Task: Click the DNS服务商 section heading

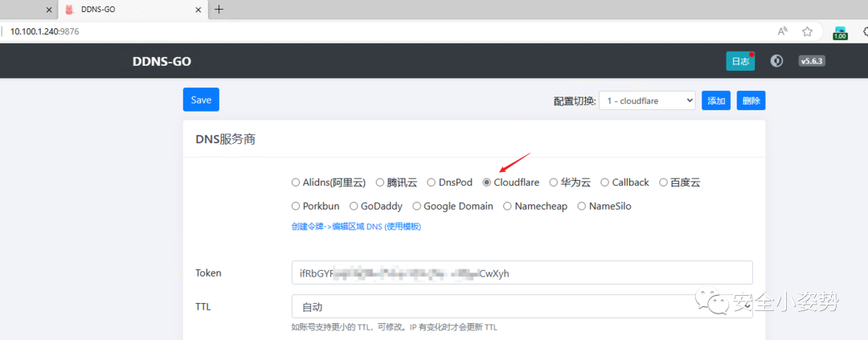Action: [225, 139]
